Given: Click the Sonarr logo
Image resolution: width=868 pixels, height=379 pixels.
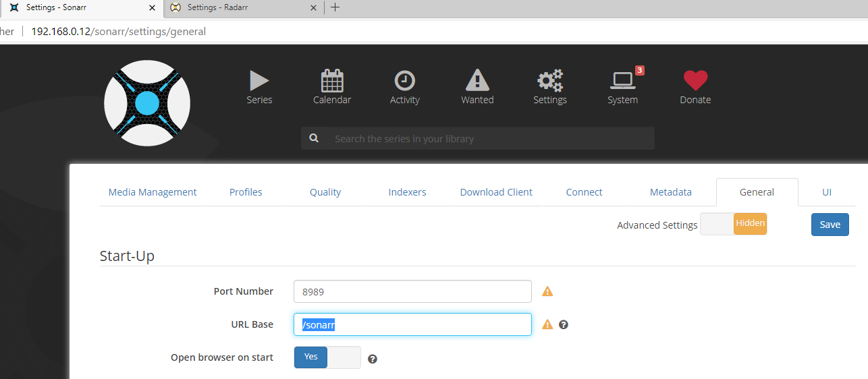Looking at the screenshot, I should 147,103.
